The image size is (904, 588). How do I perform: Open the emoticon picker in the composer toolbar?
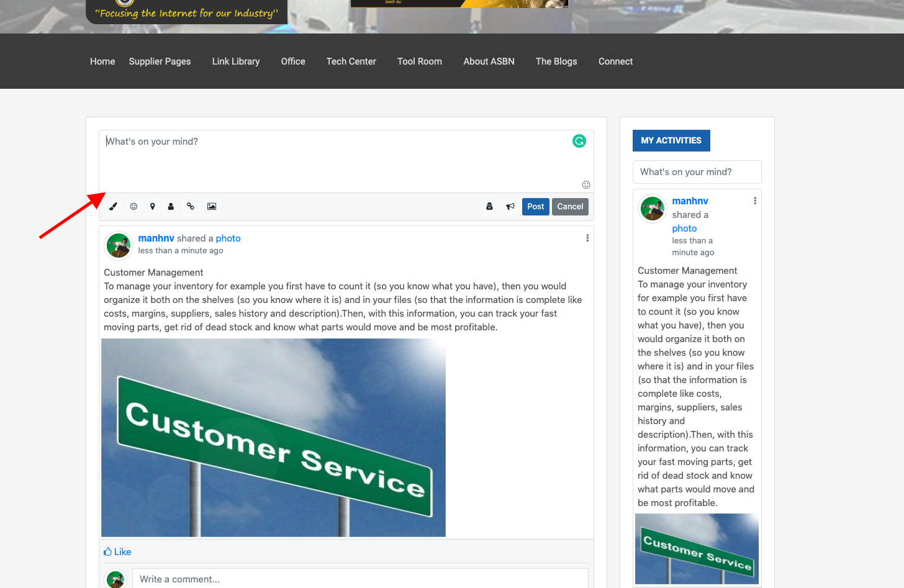(x=133, y=207)
